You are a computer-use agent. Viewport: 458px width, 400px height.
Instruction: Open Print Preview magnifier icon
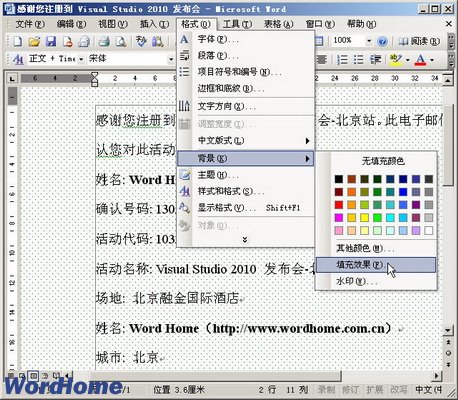coord(121,41)
